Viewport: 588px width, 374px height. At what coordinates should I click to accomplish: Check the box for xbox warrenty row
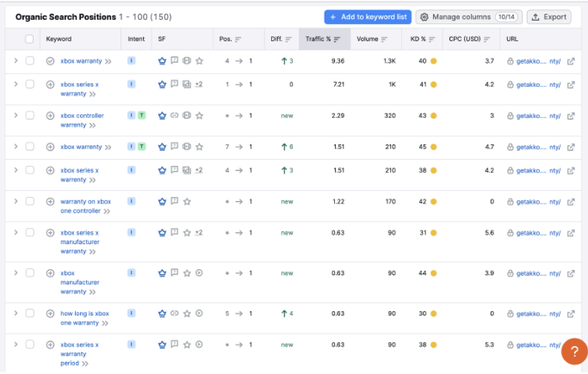[x=29, y=146]
